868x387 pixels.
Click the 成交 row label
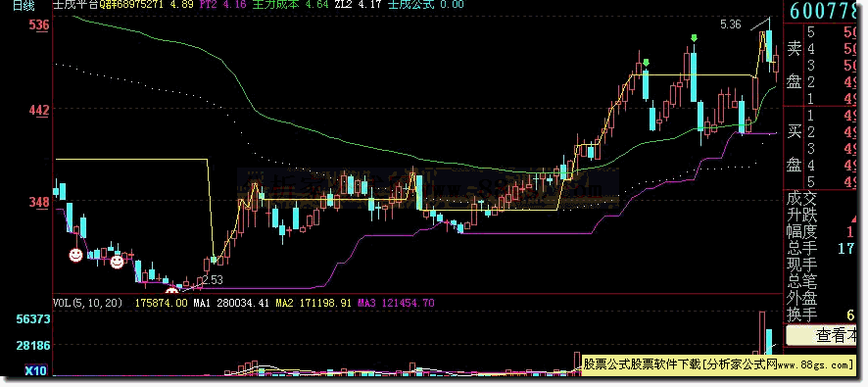click(802, 198)
